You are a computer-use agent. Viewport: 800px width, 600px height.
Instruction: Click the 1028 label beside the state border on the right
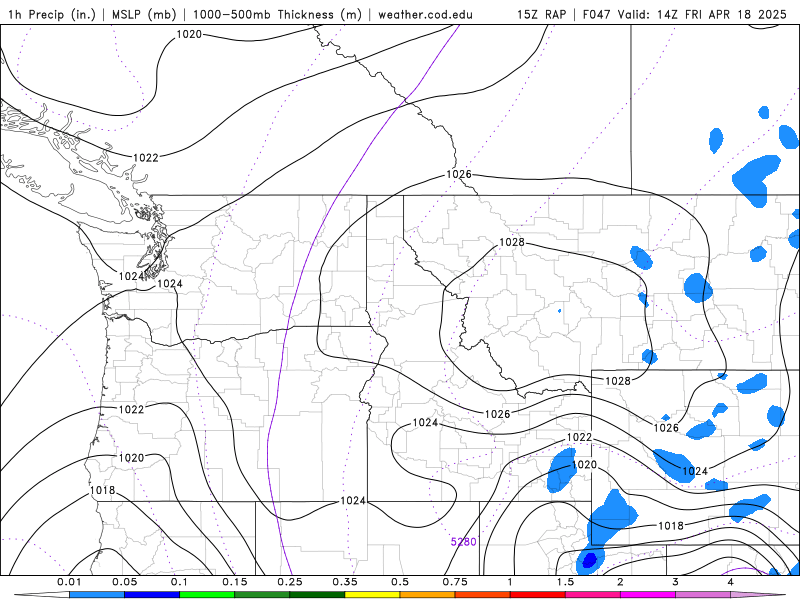point(618,381)
